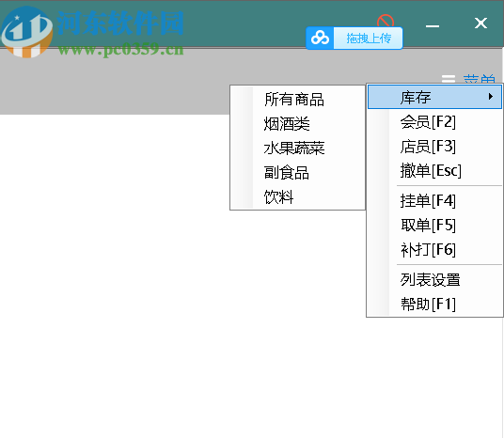Select 所有商品 in the submenu
The height and width of the screenshot is (438, 504).
298,100
